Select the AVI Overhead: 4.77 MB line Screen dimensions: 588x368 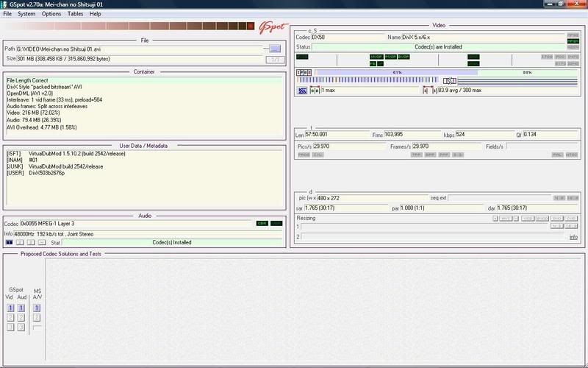[42, 127]
